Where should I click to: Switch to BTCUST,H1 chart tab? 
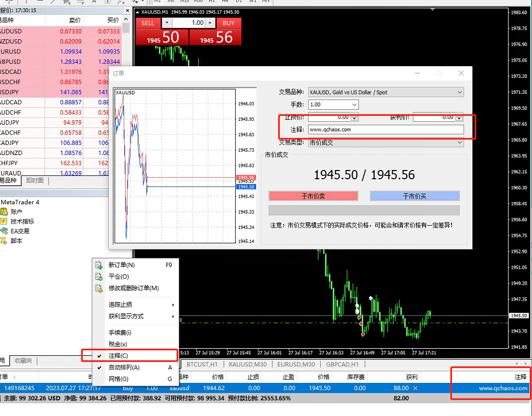[x=202, y=365]
